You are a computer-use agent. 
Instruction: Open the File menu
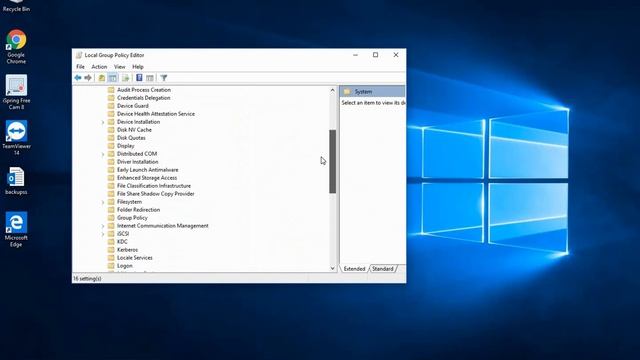click(80, 67)
